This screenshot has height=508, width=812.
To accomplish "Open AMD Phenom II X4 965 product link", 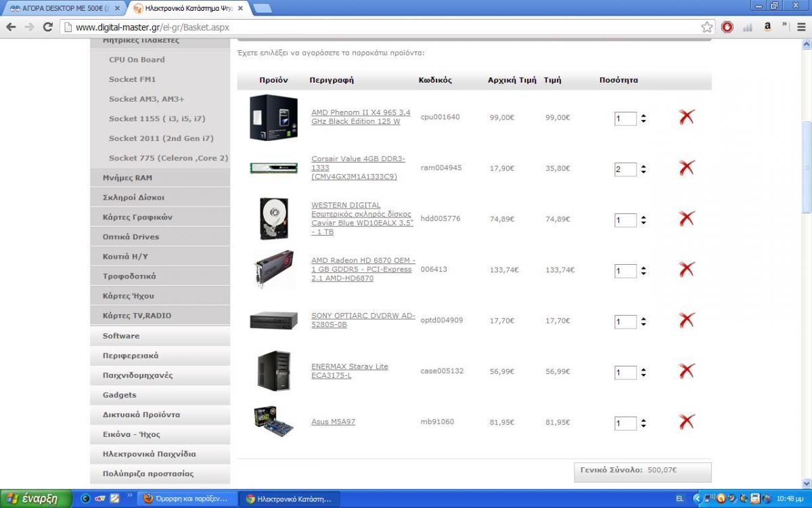I will click(x=361, y=117).
